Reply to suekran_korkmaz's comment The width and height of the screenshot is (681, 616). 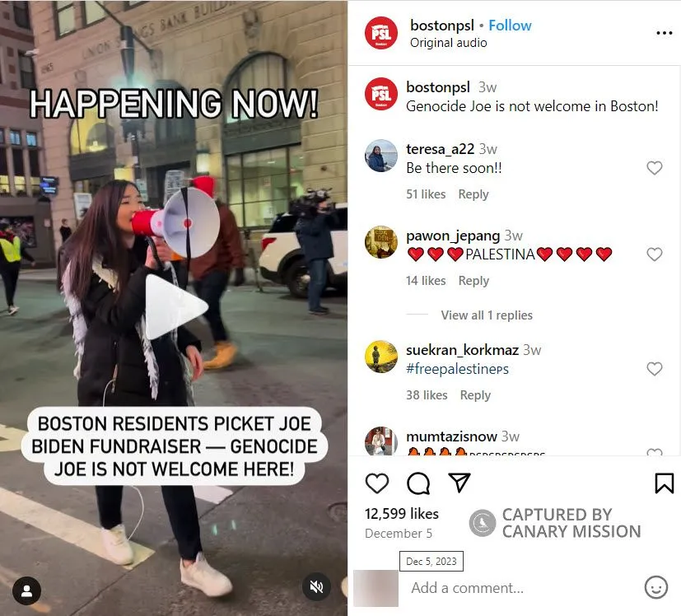(475, 395)
